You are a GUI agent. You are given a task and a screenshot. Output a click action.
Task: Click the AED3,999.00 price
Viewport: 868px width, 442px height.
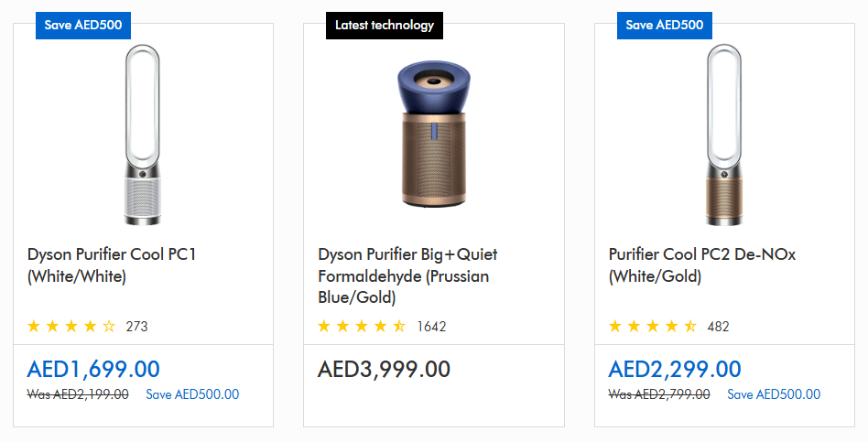[x=384, y=370]
